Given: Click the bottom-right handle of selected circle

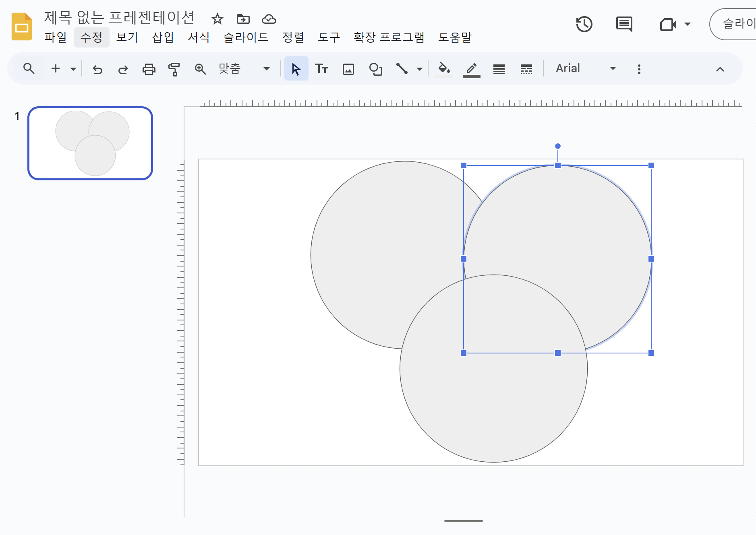Looking at the screenshot, I should click(x=651, y=353).
